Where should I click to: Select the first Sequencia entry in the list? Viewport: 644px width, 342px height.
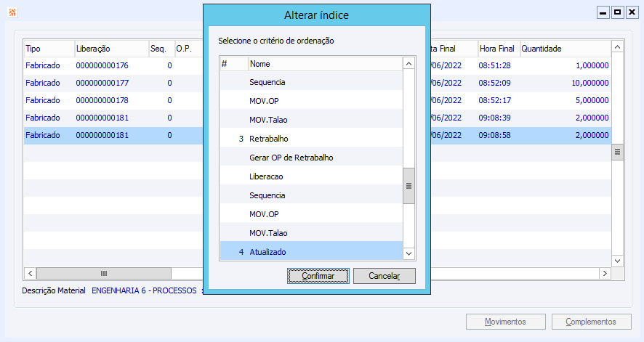[x=311, y=82]
